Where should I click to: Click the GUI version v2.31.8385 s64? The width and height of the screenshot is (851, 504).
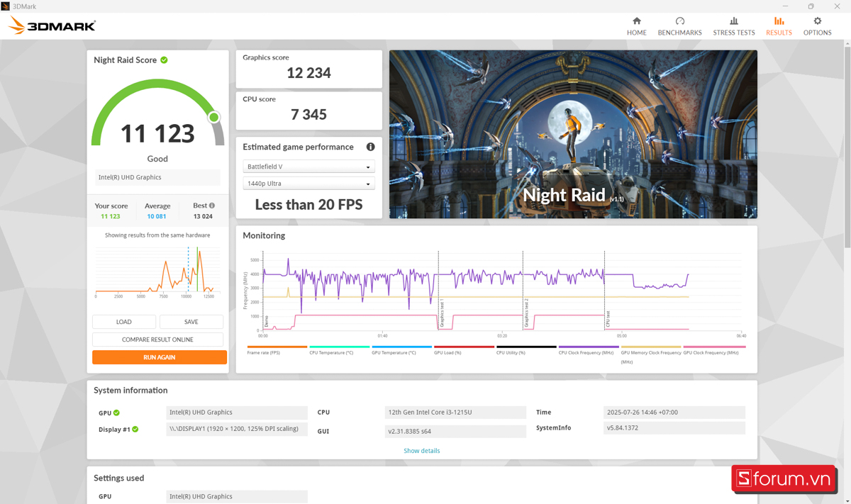point(455,431)
